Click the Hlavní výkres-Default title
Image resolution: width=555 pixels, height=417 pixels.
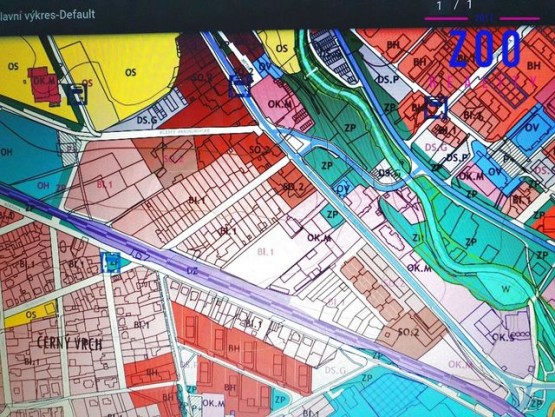coord(47,15)
